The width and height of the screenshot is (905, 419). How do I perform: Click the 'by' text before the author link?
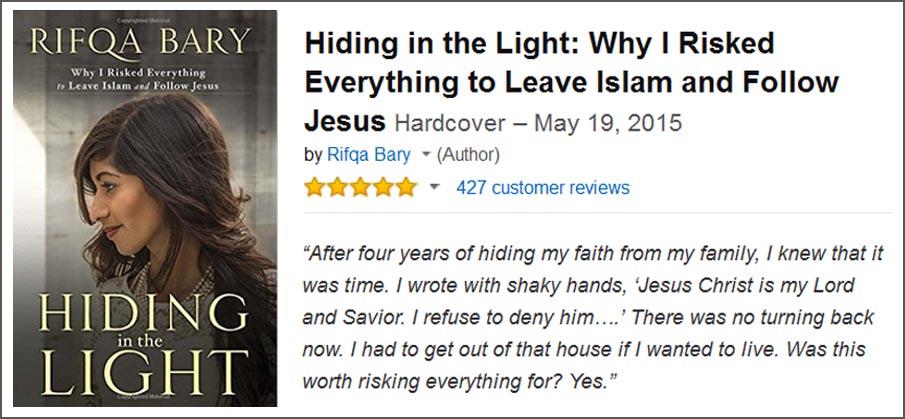pyautogui.click(x=313, y=155)
